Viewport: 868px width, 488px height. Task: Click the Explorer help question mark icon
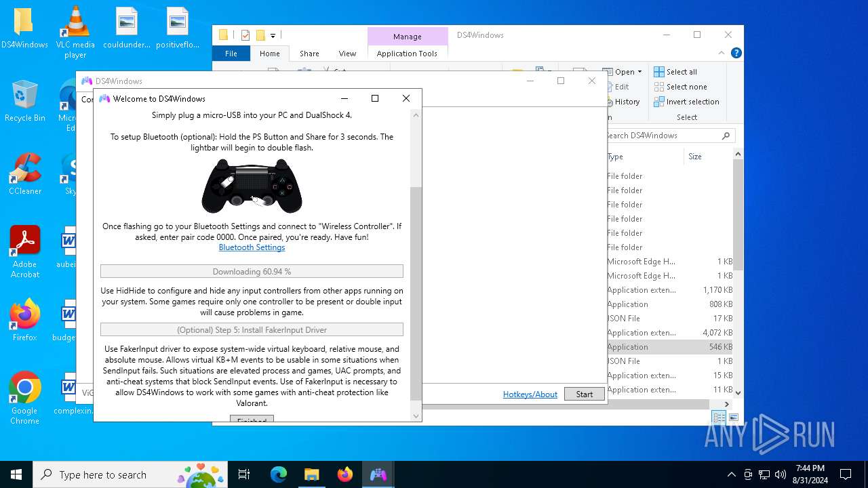tap(736, 53)
